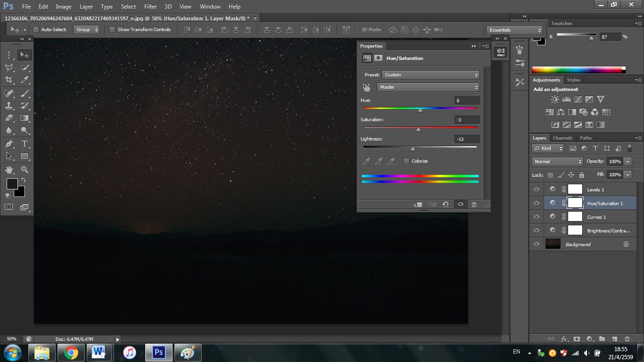Open the Filter menu
Viewport: 644px width, 362px height.
click(150, 7)
